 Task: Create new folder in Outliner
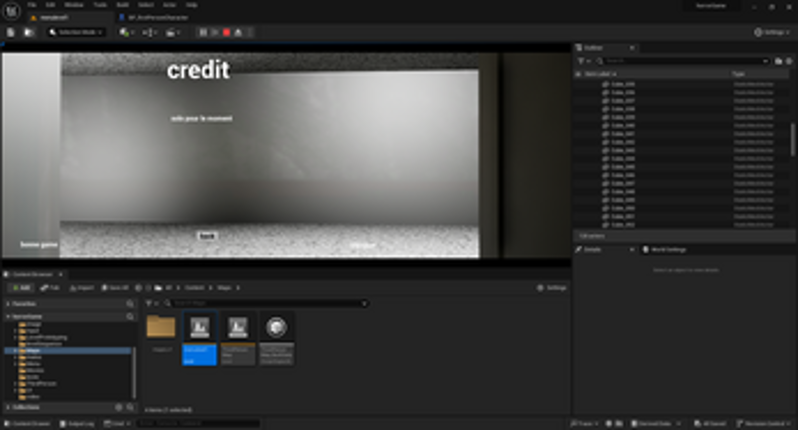(779, 61)
